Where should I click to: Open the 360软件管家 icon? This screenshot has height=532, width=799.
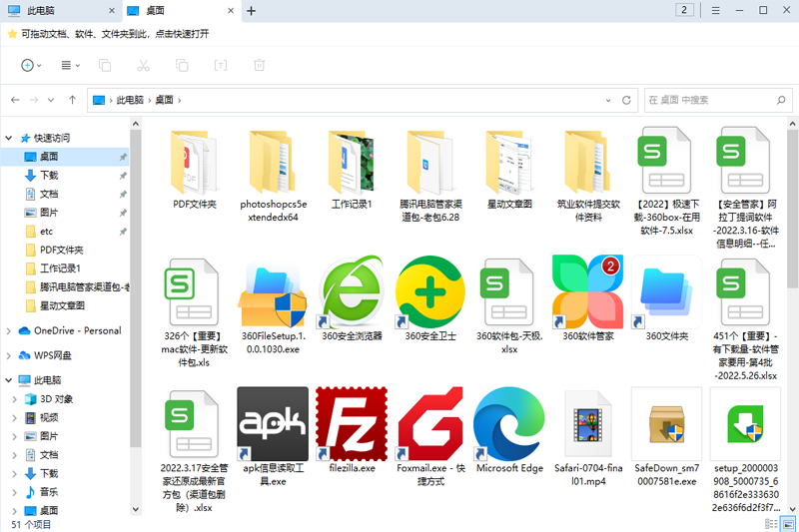pyautogui.click(x=587, y=290)
